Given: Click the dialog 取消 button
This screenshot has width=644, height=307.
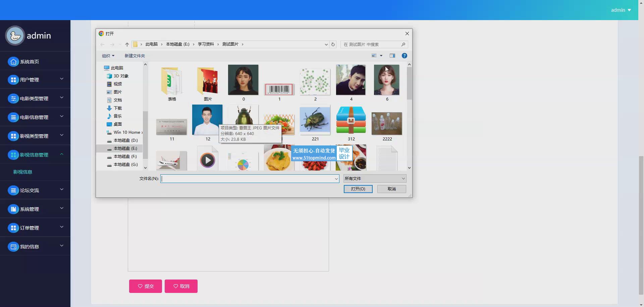Looking at the screenshot, I should pyautogui.click(x=391, y=189).
